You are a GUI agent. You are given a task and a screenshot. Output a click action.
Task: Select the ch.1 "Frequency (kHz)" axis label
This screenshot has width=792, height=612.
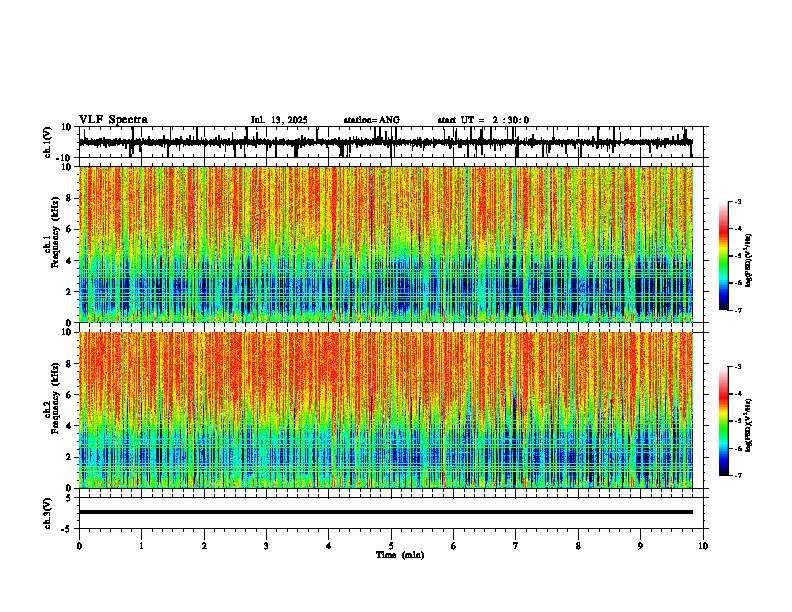point(55,234)
